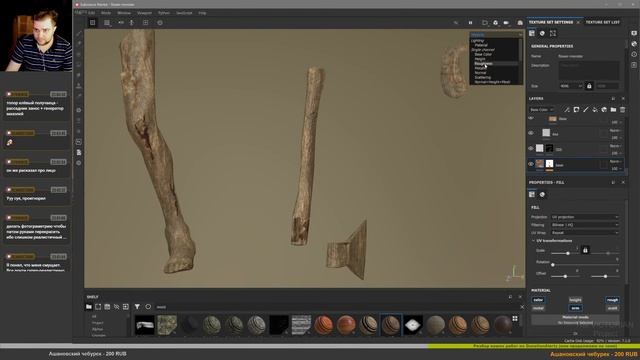
Task: Click the Material mode button
Action: coord(575,320)
